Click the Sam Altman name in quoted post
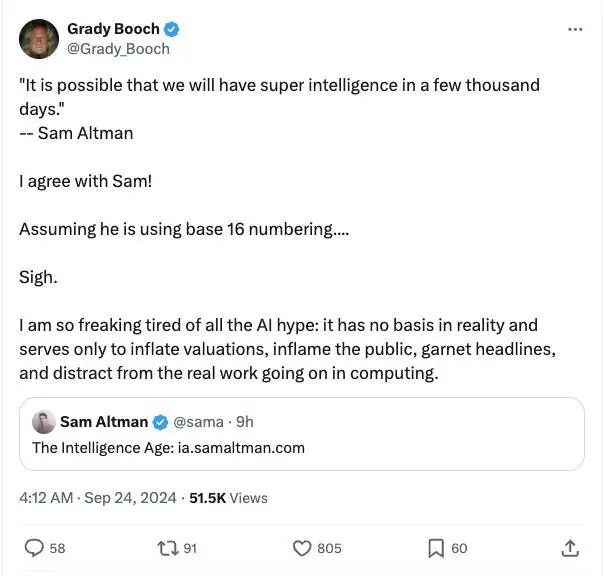604x576 pixels. tap(104, 422)
